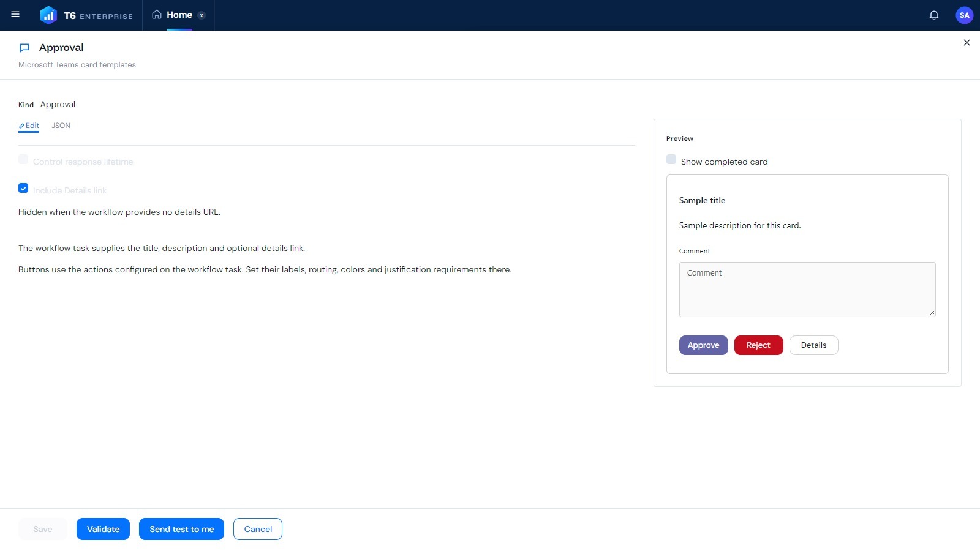Image resolution: width=980 pixels, height=551 pixels.
Task: Open the SA user avatar menu
Action: [965, 15]
